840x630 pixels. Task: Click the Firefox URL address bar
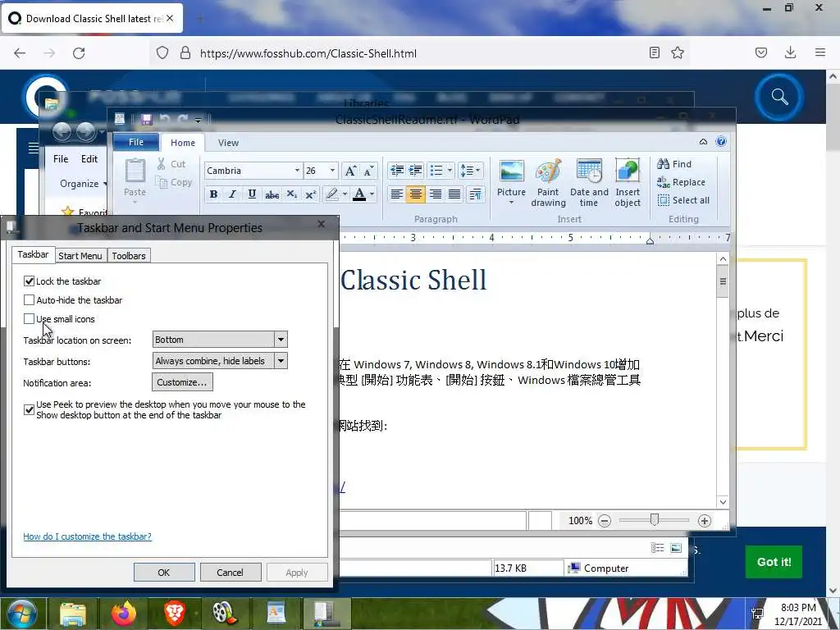point(418,53)
